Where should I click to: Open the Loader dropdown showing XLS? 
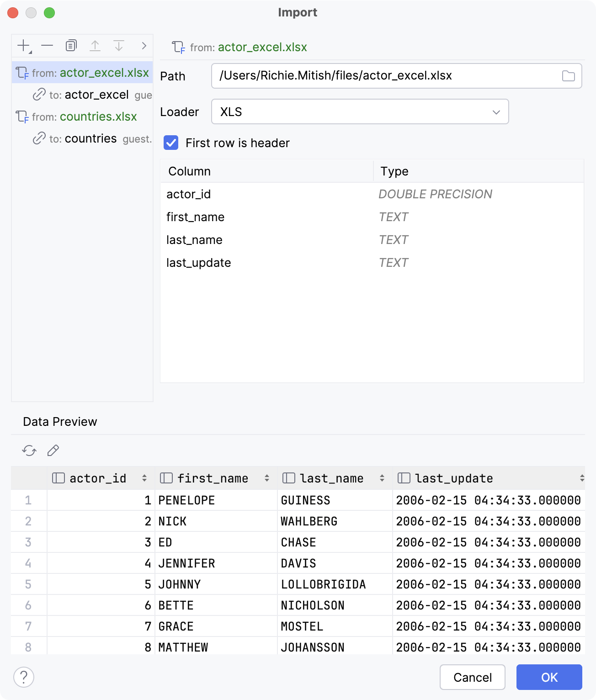496,111
